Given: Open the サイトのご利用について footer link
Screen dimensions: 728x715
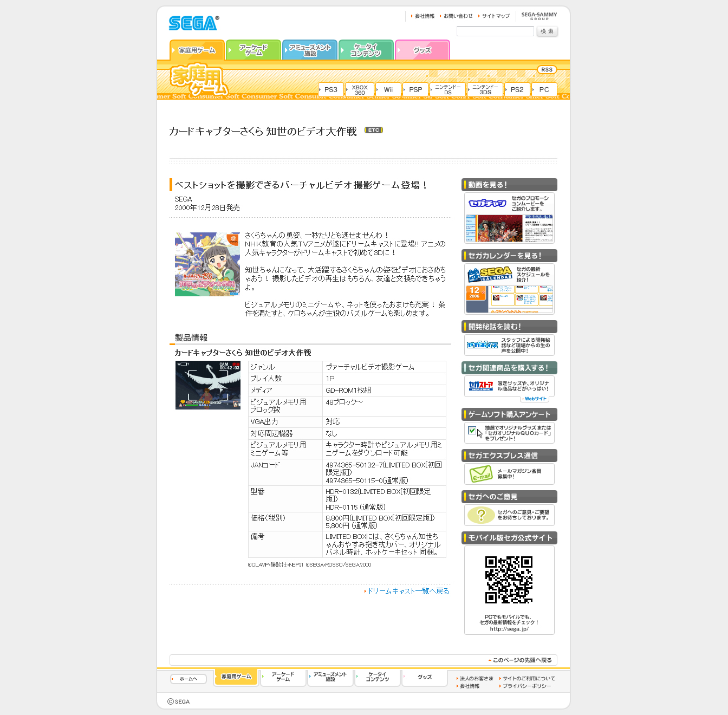Looking at the screenshot, I should 527,679.
